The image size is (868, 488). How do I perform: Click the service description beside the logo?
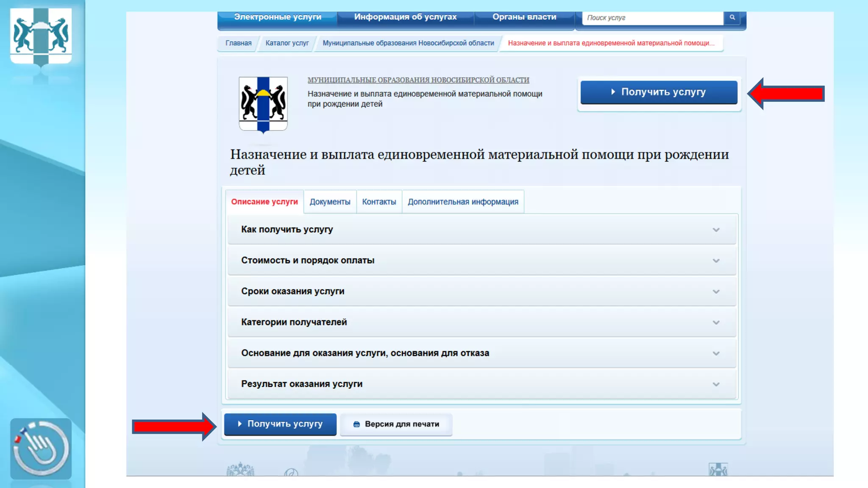point(425,99)
